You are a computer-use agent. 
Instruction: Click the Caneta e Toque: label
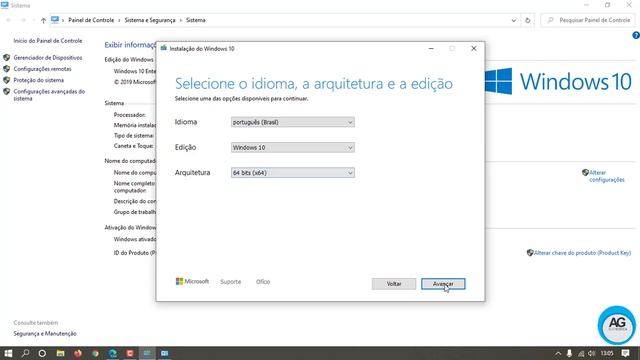click(x=134, y=146)
